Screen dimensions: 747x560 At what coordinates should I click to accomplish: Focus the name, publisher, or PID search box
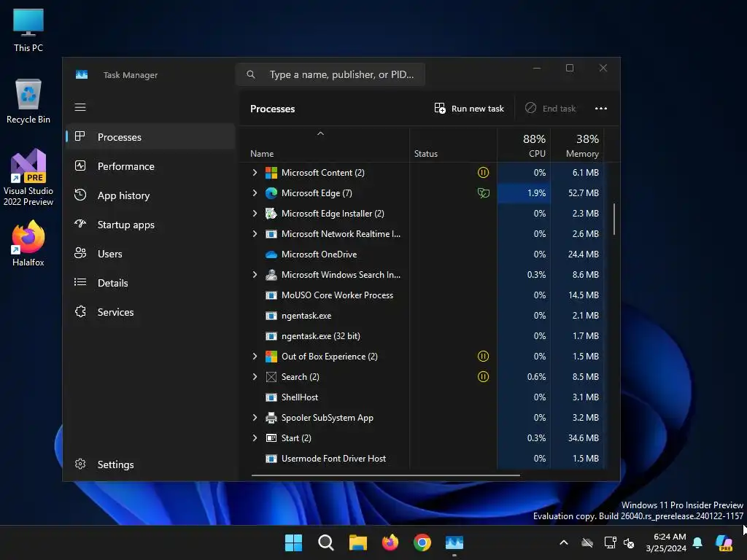[x=330, y=74]
